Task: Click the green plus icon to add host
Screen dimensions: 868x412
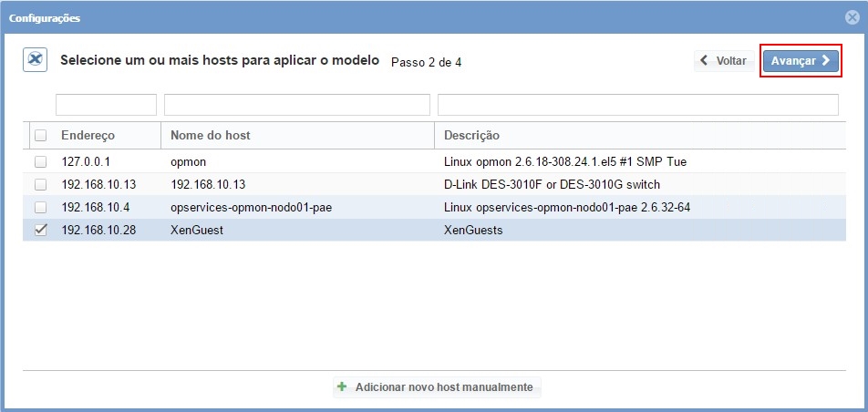Action: (x=342, y=386)
